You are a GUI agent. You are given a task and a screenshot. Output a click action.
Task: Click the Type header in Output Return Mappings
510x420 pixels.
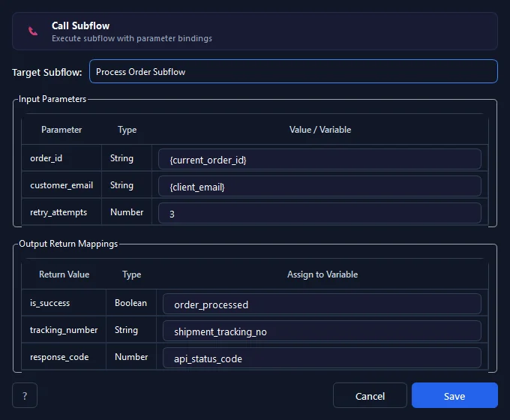point(131,274)
